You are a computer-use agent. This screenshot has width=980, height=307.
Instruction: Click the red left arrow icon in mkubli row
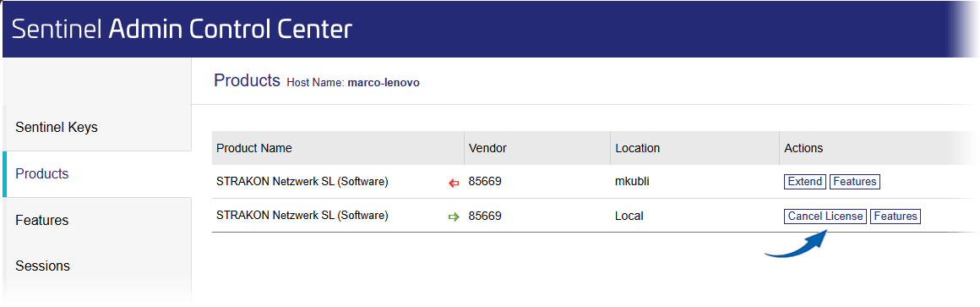(455, 183)
